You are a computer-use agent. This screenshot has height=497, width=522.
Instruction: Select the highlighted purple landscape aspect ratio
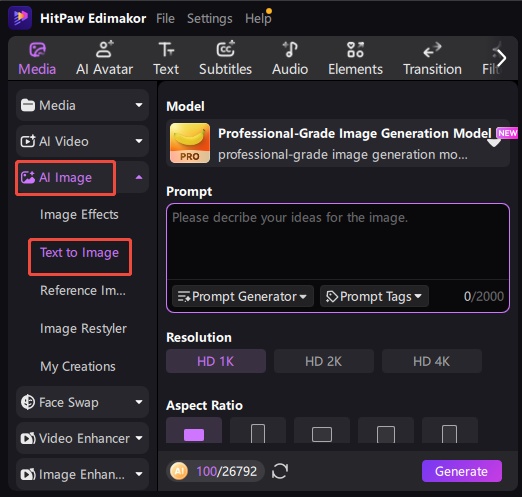pos(194,430)
